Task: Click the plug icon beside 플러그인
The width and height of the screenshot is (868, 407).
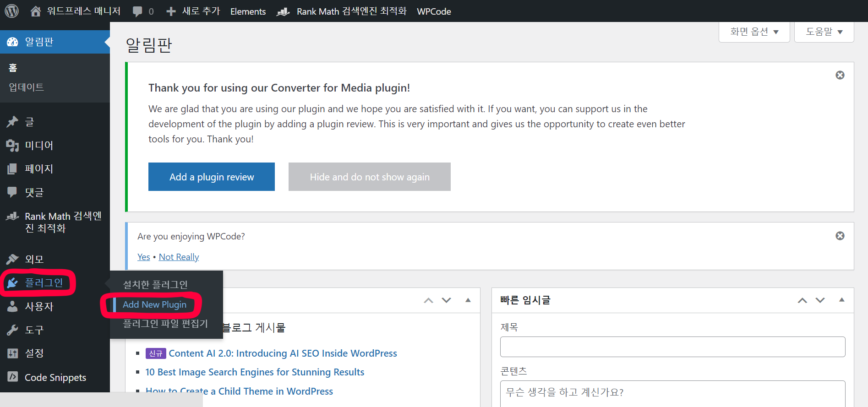Action: pyautogui.click(x=12, y=283)
